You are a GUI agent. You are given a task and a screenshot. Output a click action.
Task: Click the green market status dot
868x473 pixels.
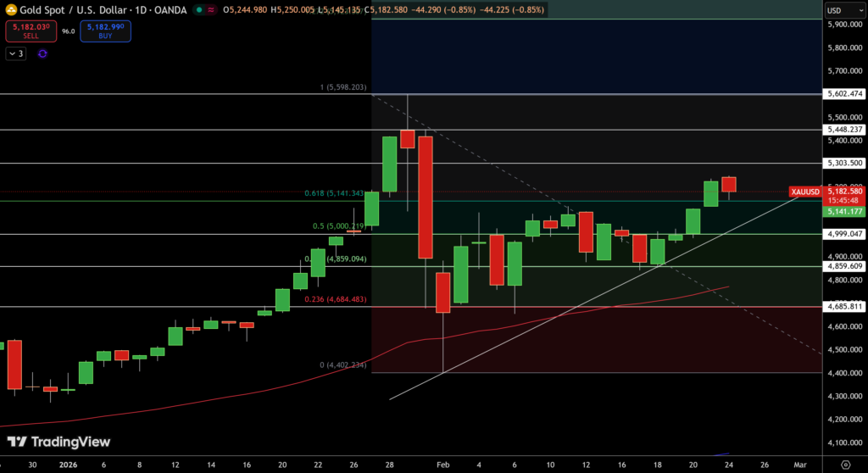pyautogui.click(x=198, y=10)
